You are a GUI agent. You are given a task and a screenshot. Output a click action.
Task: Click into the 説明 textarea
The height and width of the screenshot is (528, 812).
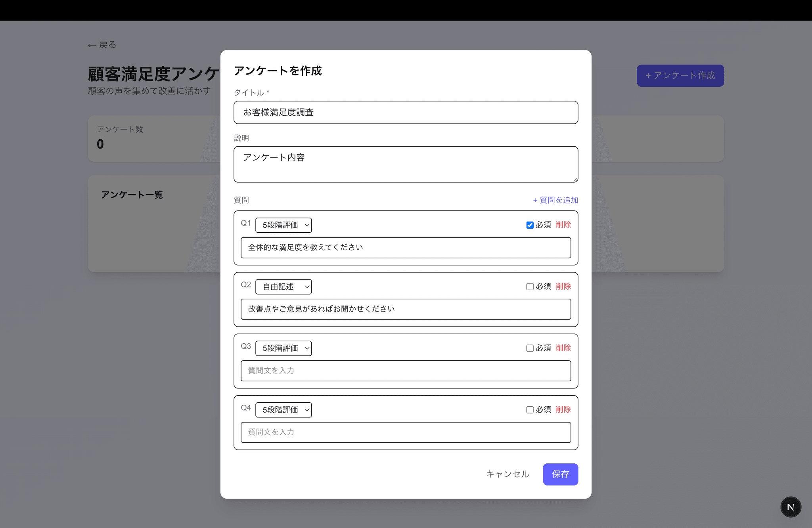pos(406,164)
